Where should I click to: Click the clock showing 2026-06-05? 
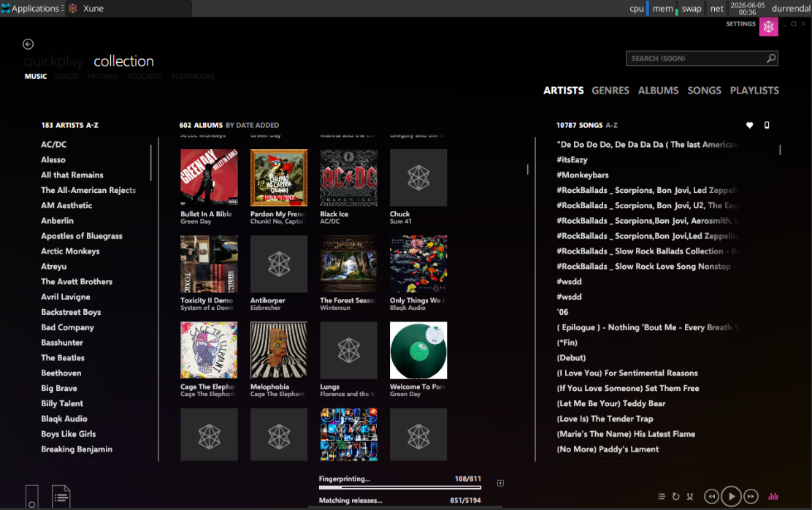[x=747, y=8]
